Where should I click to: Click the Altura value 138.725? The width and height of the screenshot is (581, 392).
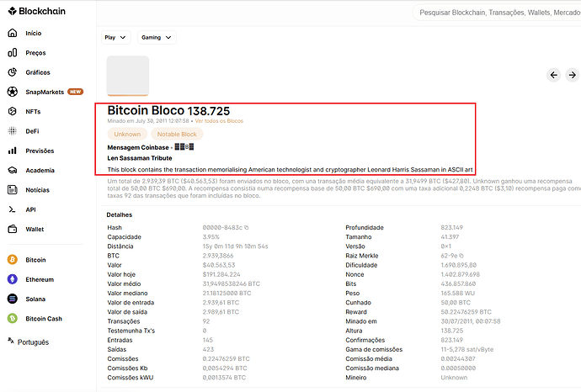pos(452,331)
